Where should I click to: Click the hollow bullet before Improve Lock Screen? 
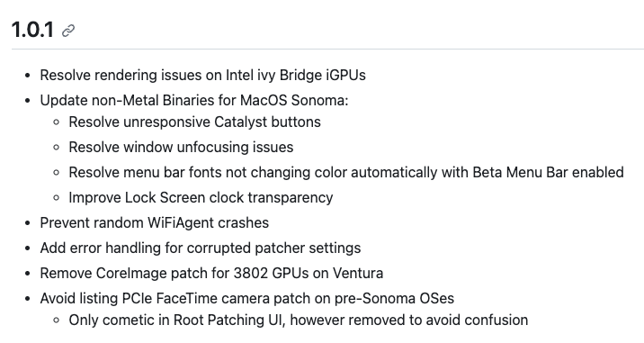(57, 198)
